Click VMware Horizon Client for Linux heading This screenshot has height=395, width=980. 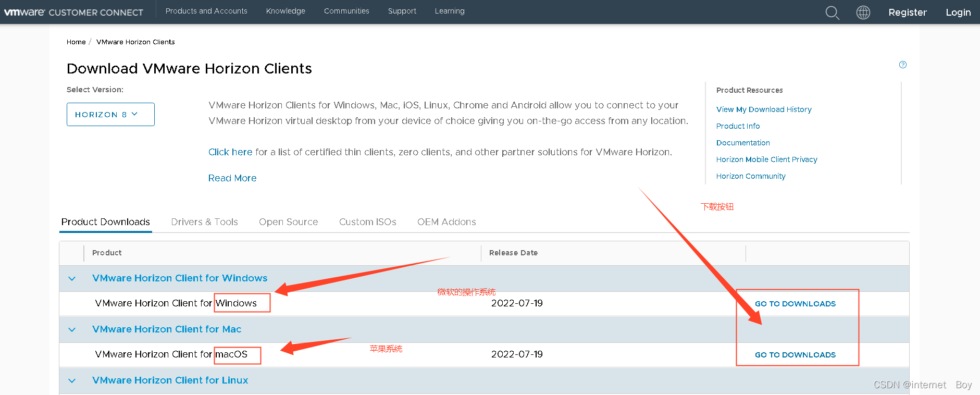click(x=170, y=380)
